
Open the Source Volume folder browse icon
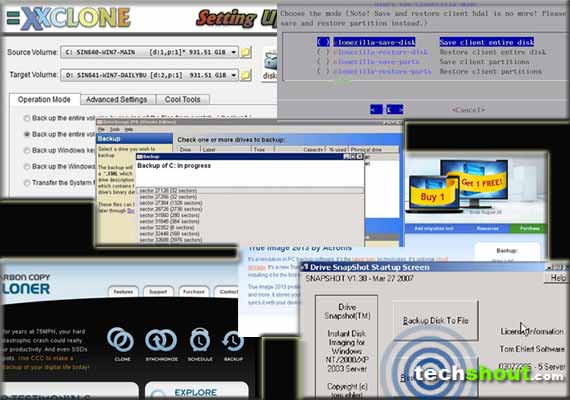click(x=246, y=52)
